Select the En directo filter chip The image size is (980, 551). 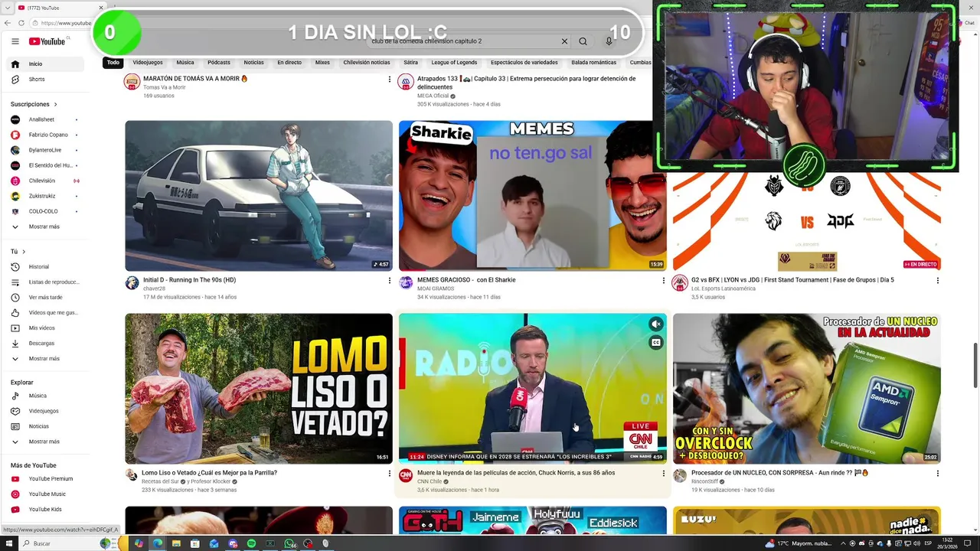289,63
